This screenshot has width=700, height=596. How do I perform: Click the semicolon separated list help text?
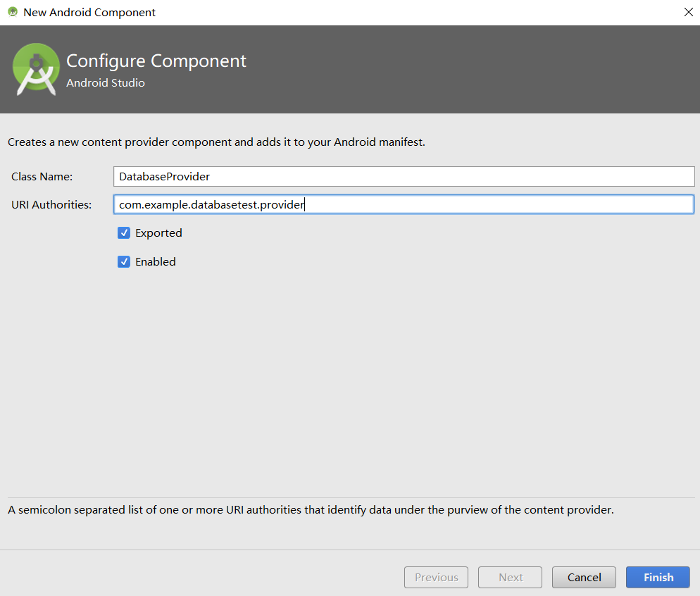(x=311, y=510)
